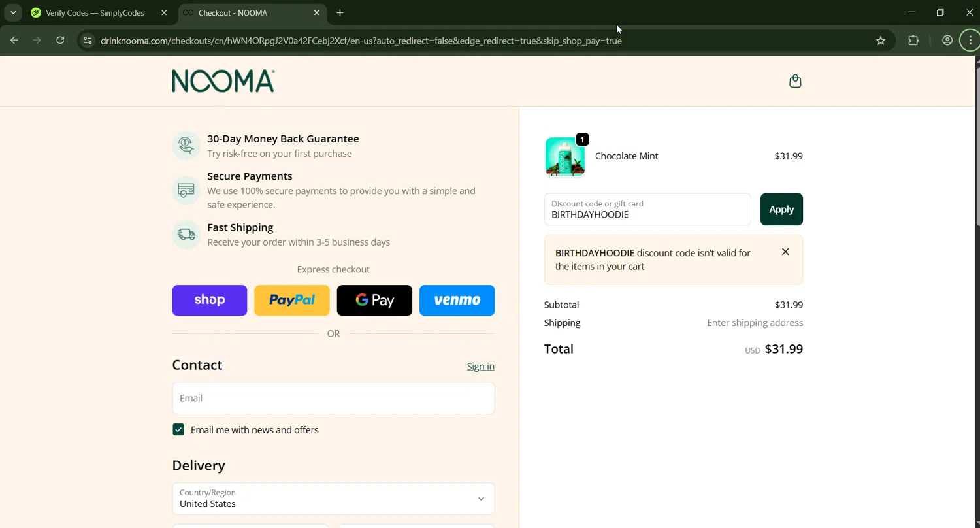Click the Sign in link
The image size is (980, 528).
(x=480, y=367)
